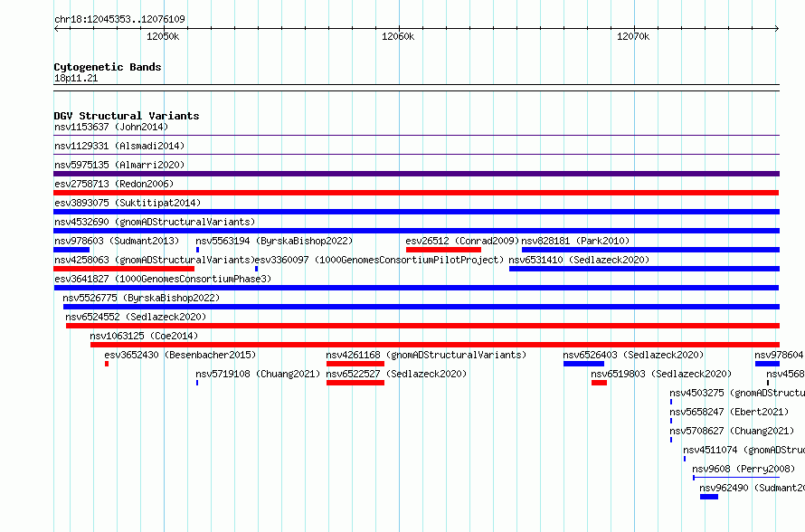Select nsv6526403 (Sedlazeck2020) label
The width and height of the screenshot is (805, 532).
pos(633,355)
